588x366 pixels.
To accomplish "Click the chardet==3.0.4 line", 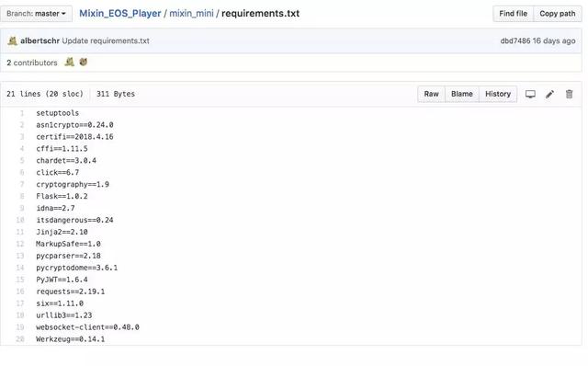I will (66, 161).
